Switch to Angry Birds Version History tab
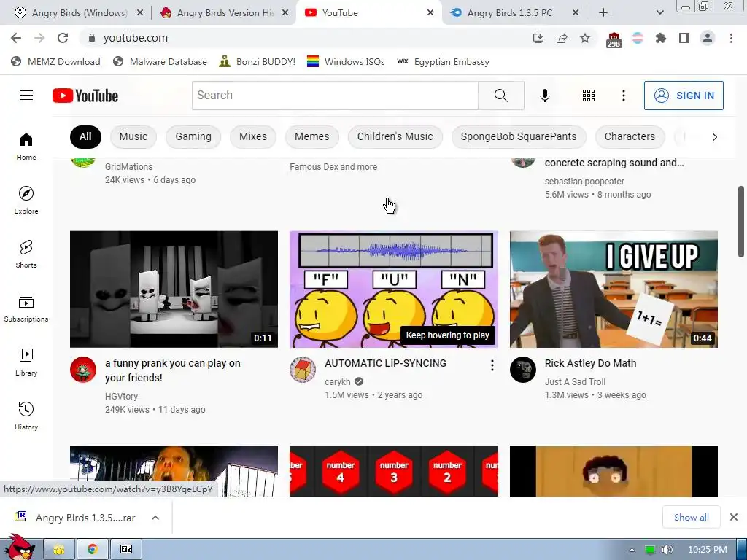The height and width of the screenshot is (560, 747). point(225,13)
